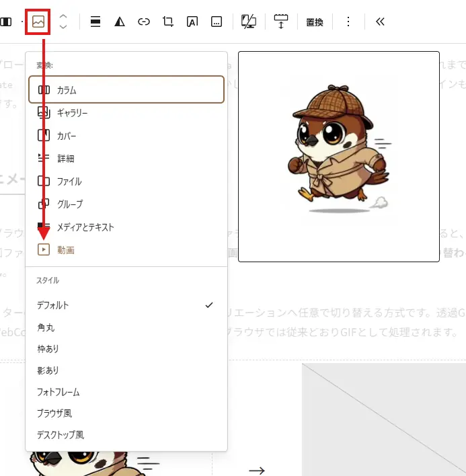Screen dimensions: 466x476
Task: Click the メディアとテキスト layout icon
Action: point(44,227)
